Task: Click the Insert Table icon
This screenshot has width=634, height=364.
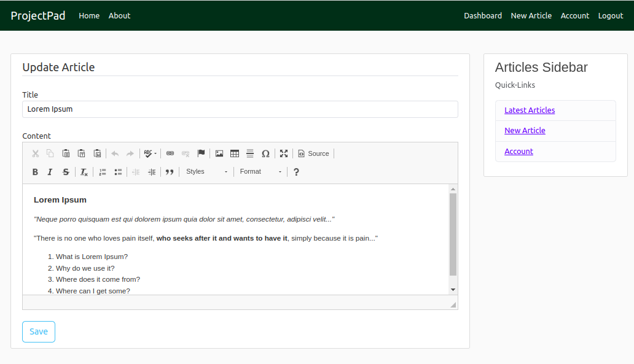Action: pyautogui.click(x=235, y=154)
